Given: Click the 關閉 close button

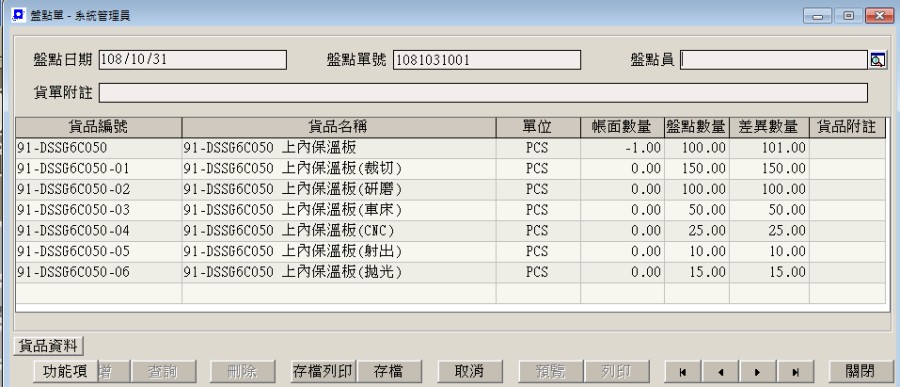Looking at the screenshot, I should coord(862,371).
